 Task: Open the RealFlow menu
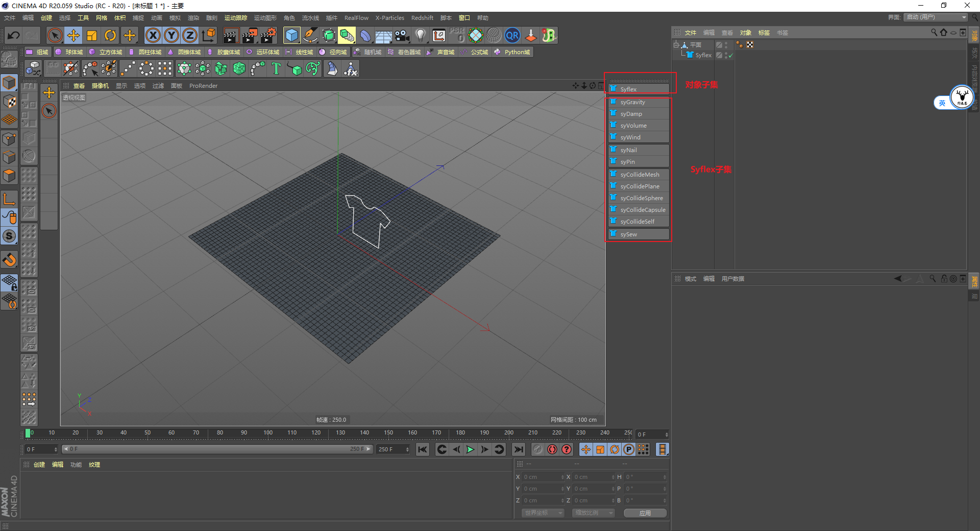point(356,18)
